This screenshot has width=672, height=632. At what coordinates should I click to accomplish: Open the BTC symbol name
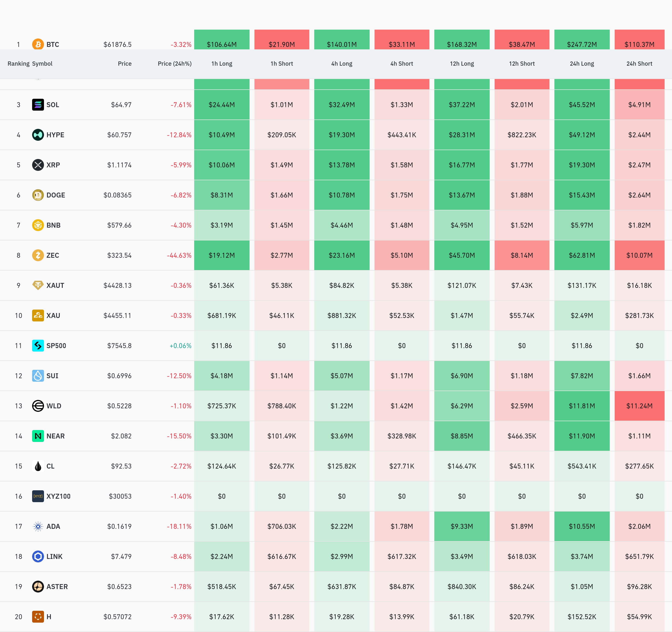[x=53, y=44]
